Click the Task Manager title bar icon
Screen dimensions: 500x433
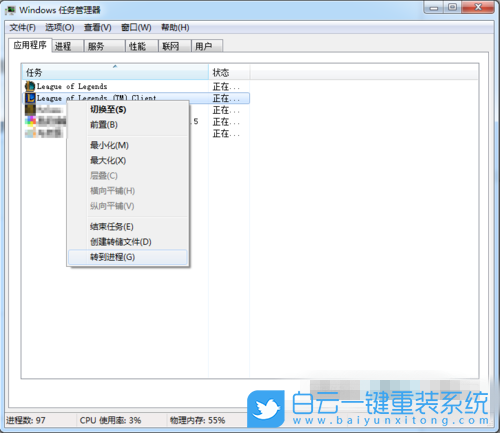11,10
